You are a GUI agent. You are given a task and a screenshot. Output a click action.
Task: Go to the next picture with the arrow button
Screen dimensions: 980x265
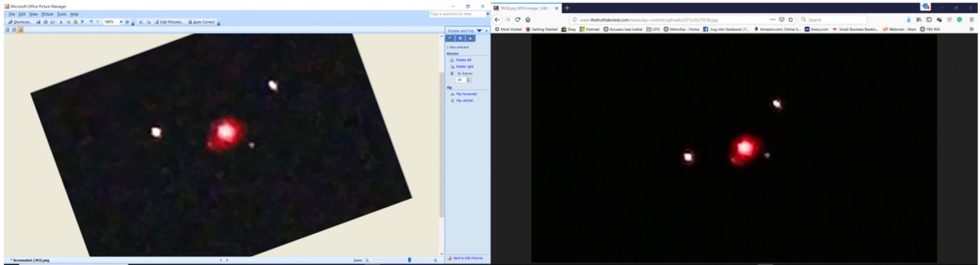coord(227,260)
